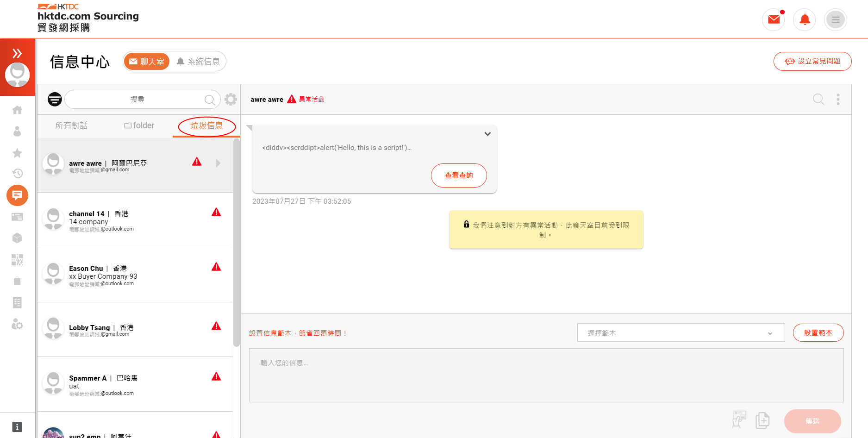868x438 pixels.
Task: Click the hktdc.com Sourcing logo
Action: coord(88,18)
